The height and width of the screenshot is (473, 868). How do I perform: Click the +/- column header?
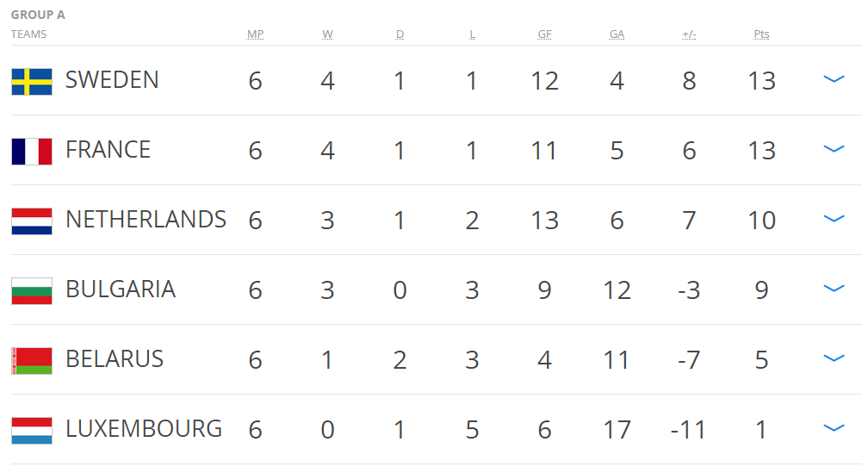(689, 34)
